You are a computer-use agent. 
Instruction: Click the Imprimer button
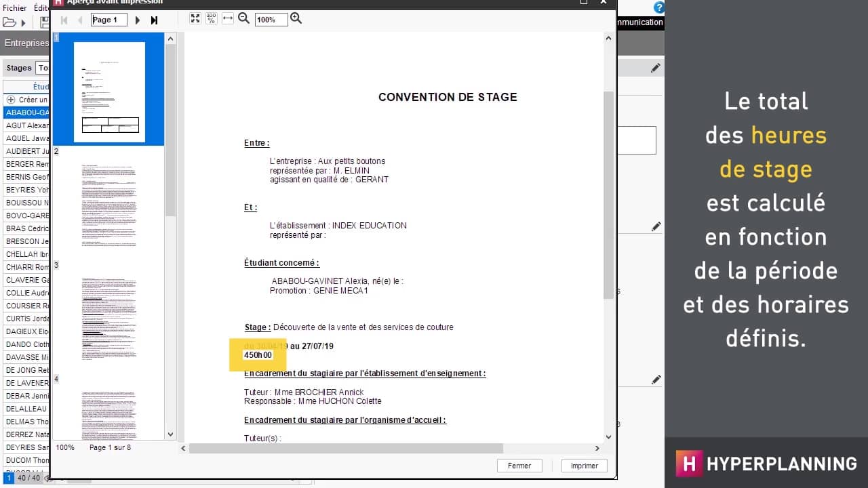tap(585, 466)
